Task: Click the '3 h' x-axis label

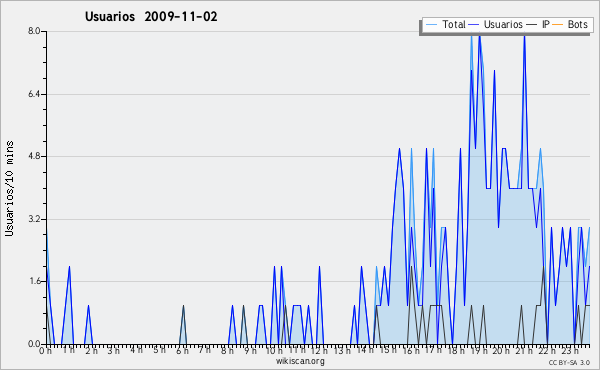Action: pyautogui.click(x=114, y=351)
